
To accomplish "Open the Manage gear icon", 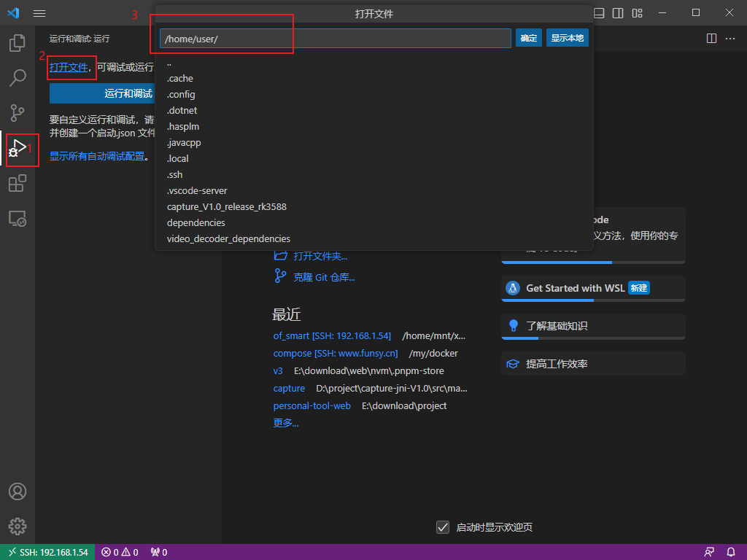I will point(18,526).
